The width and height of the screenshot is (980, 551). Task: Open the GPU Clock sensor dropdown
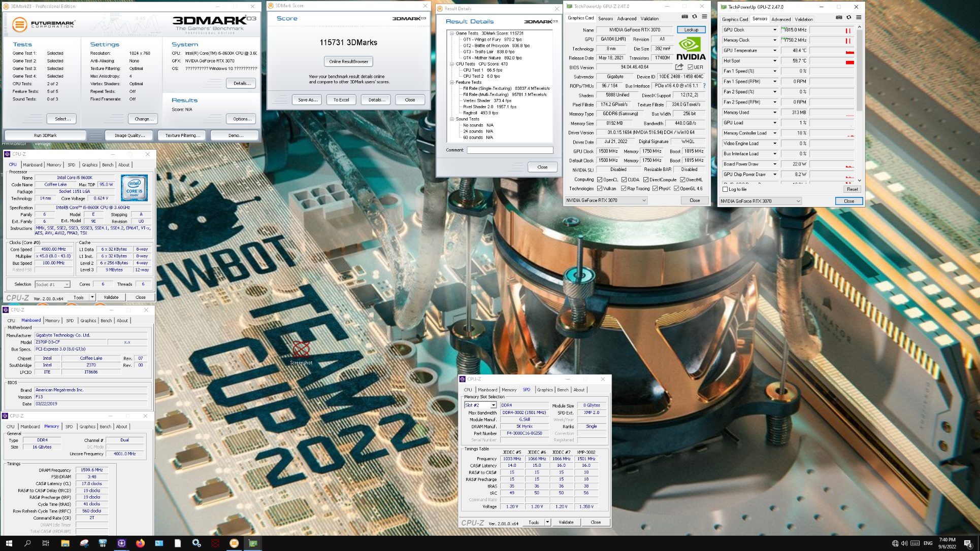(774, 30)
